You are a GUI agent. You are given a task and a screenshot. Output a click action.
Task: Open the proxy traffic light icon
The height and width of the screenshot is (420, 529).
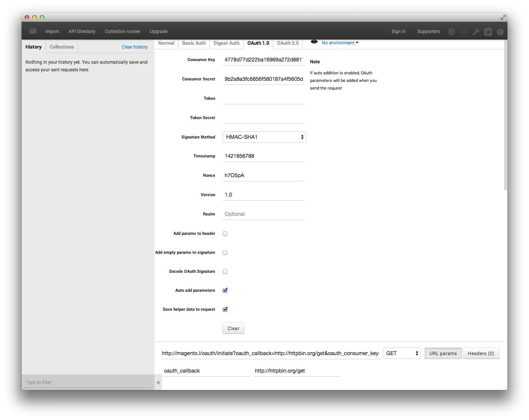[x=451, y=31]
